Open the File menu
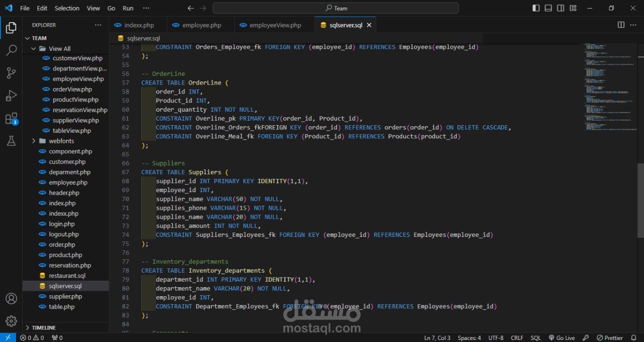 (x=25, y=8)
